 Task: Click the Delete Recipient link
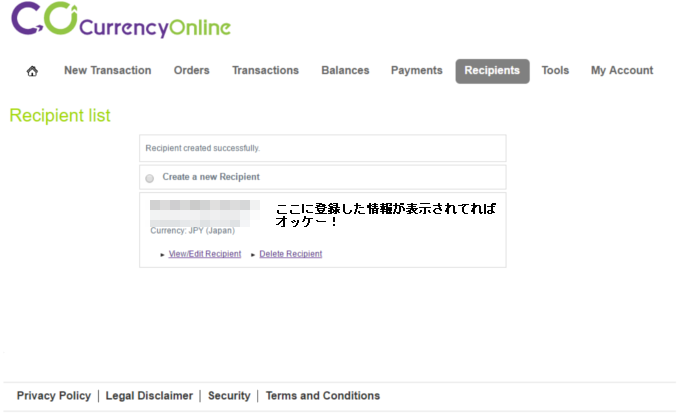[x=291, y=254]
